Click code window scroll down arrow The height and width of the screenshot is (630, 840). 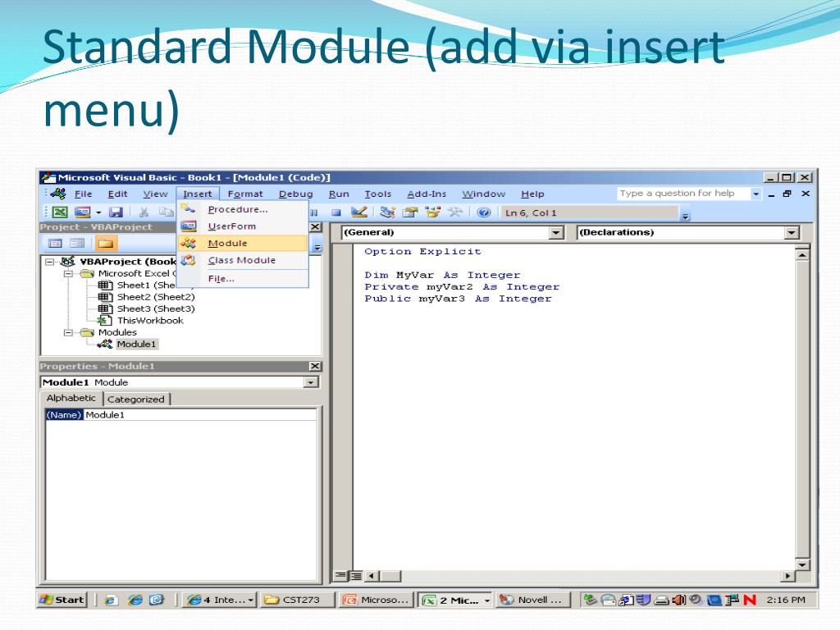click(x=802, y=564)
